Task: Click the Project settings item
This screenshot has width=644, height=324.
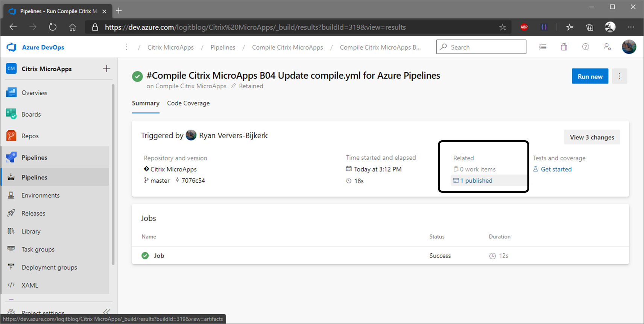Action: [43, 312]
